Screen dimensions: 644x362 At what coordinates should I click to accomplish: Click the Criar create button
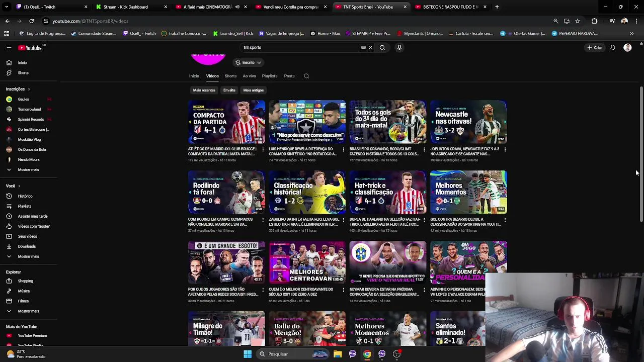tap(594, 48)
